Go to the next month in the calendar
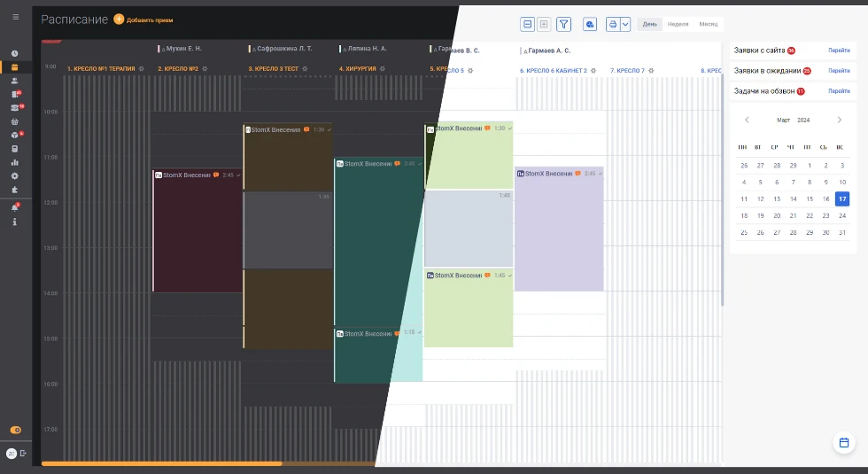 (x=840, y=120)
